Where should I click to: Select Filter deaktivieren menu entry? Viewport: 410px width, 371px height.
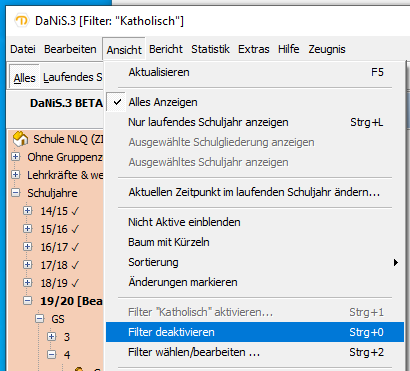255,332
